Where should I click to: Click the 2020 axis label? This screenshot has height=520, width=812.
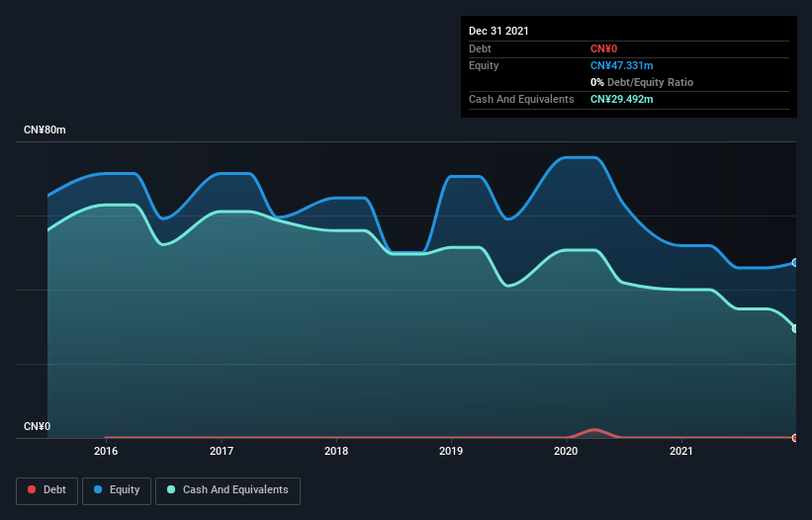pyautogui.click(x=566, y=451)
